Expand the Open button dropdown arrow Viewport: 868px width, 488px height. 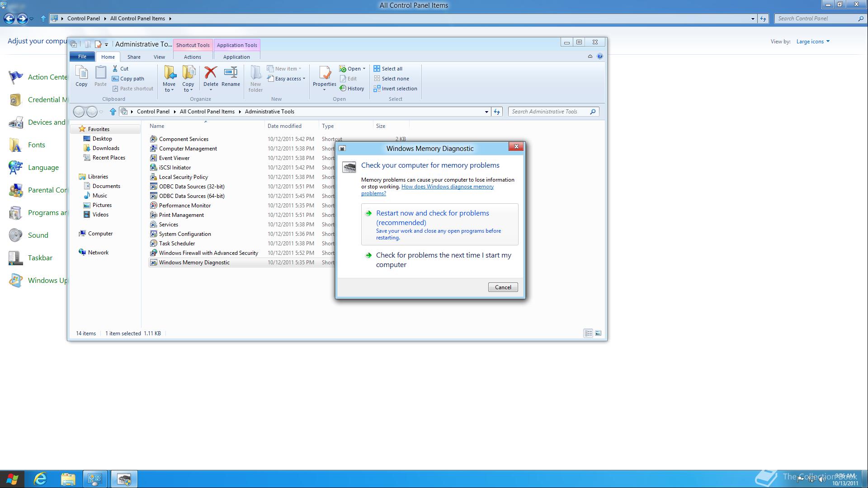(x=364, y=69)
